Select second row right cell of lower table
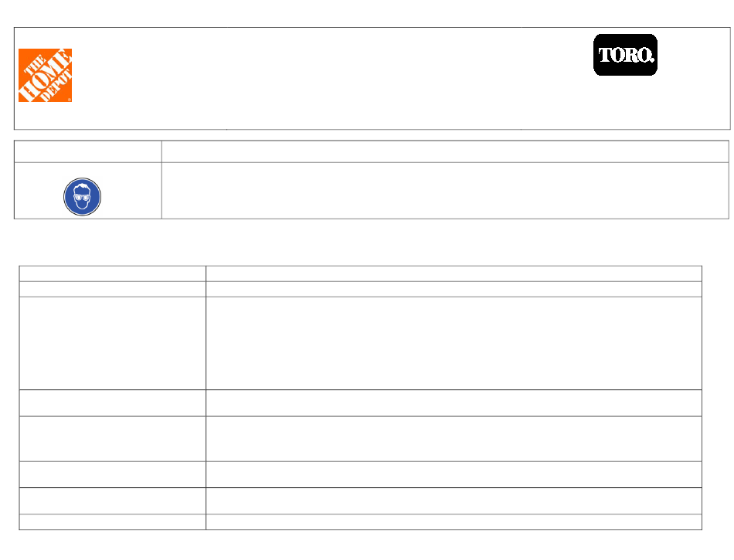The height and width of the screenshot is (560, 734). coord(454,289)
